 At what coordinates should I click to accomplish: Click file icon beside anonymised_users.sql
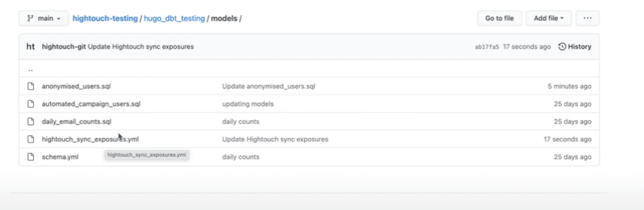pyautogui.click(x=30, y=86)
